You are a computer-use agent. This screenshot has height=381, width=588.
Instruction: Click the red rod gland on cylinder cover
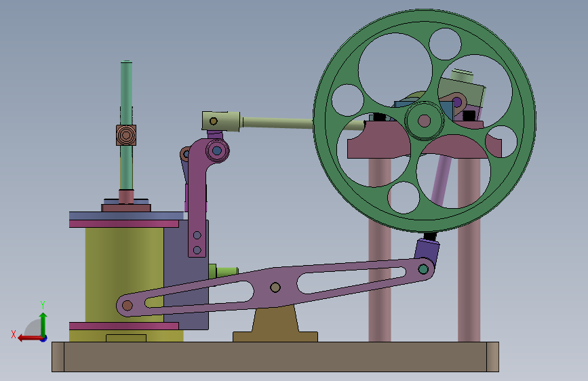126,197
